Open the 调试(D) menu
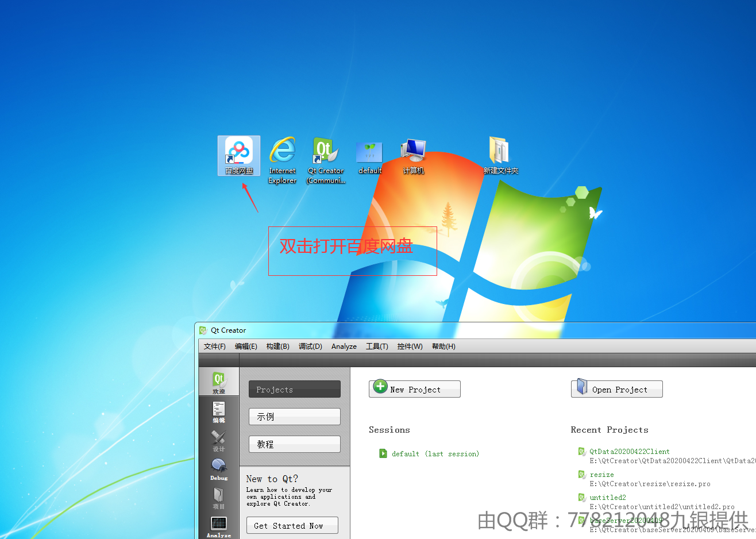This screenshot has width=756, height=539. [310, 346]
